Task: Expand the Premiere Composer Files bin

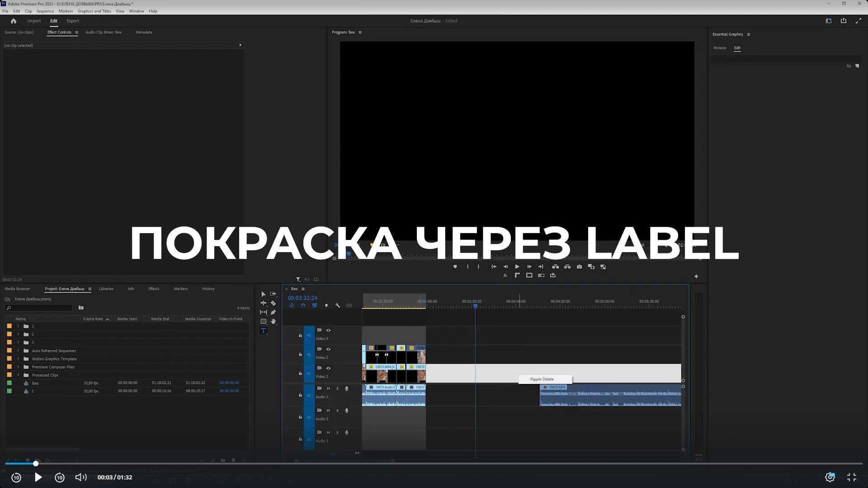Action: click(19, 367)
